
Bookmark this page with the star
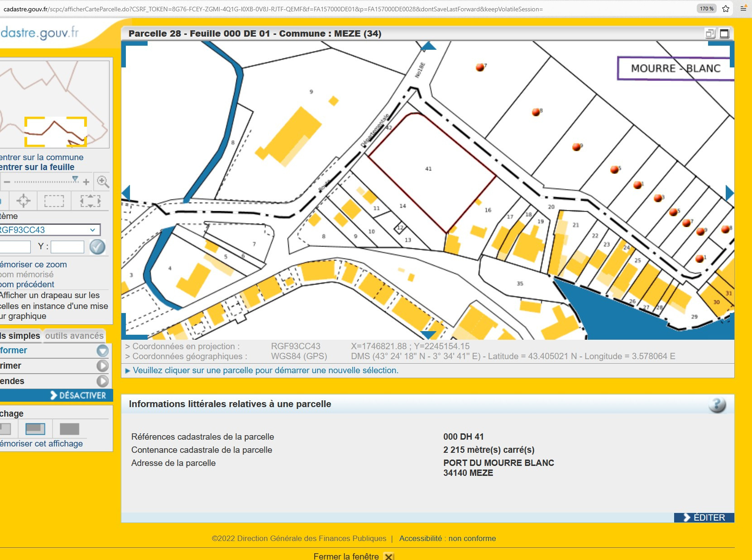pos(726,9)
